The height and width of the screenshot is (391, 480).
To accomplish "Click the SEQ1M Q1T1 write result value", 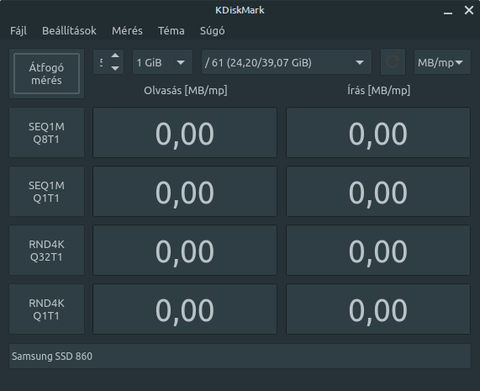I will 378,192.
